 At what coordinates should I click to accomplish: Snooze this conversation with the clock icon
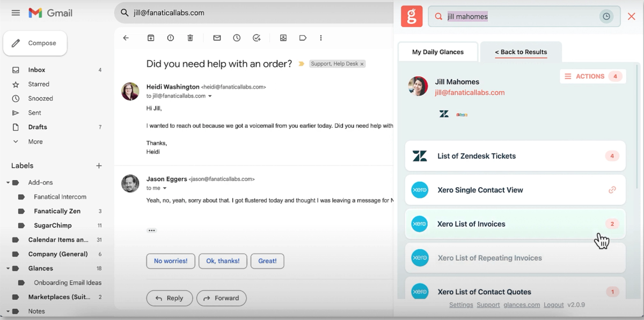(237, 38)
